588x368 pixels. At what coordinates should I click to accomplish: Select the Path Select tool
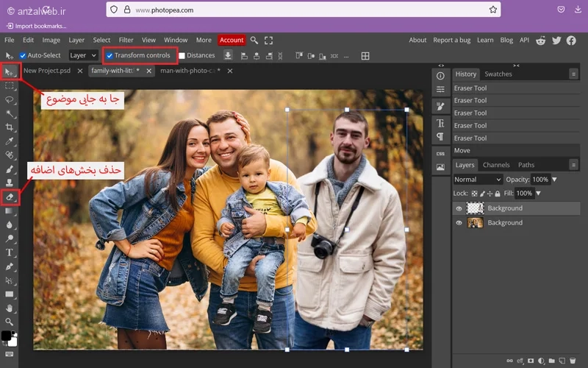coord(10,280)
